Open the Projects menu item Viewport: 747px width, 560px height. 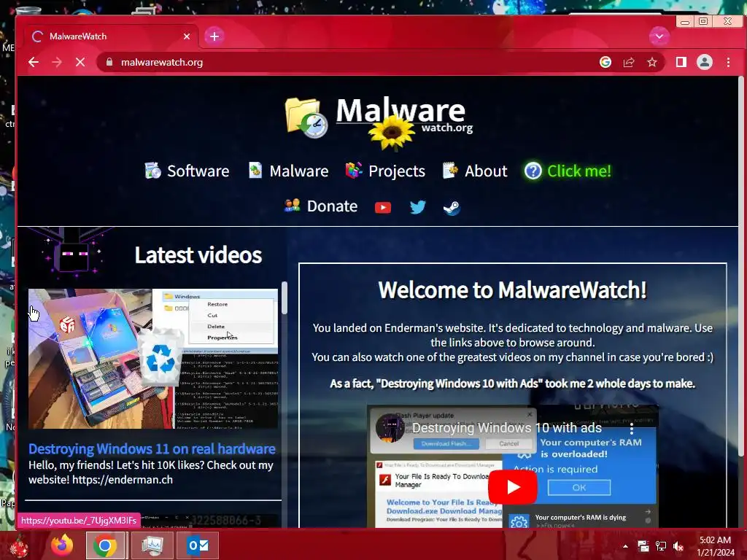click(385, 171)
